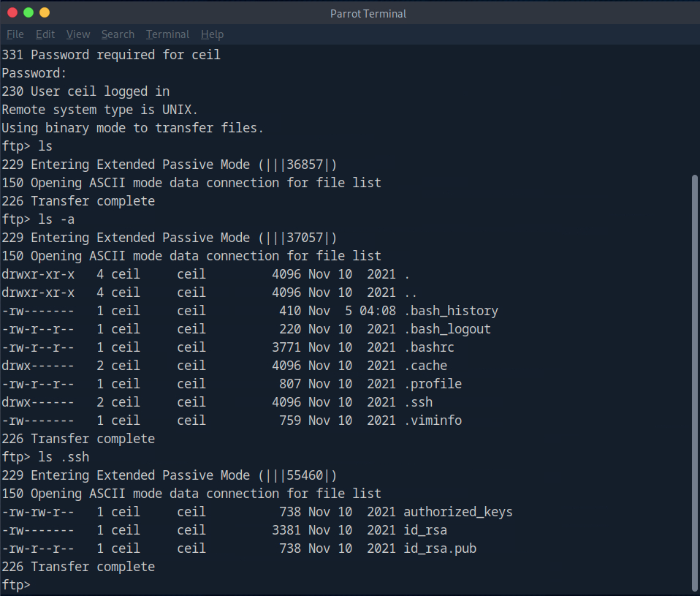Click the id_rsa.pub filename
Viewport: 700px width, 596px height.
click(439, 548)
